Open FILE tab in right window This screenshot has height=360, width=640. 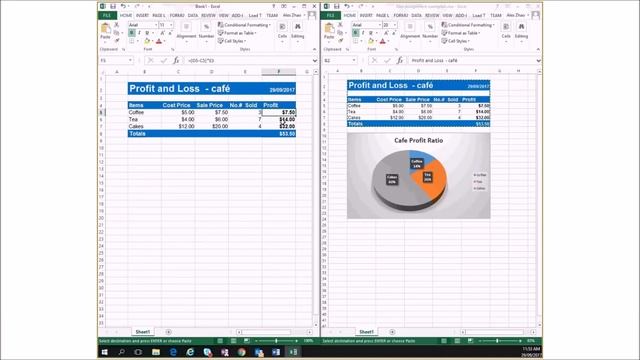[x=331, y=16]
